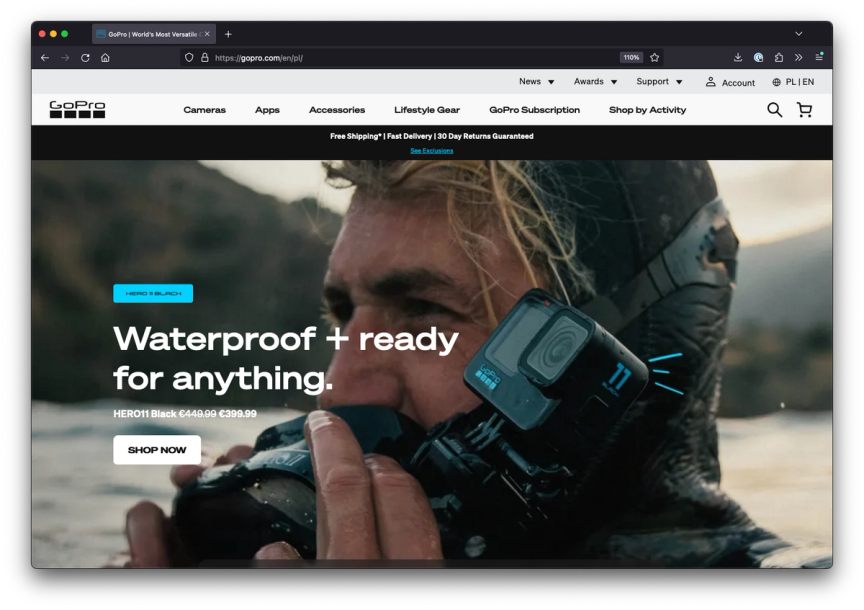Click the forward navigation arrow
This screenshot has height=610, width=864.
(x=65, y=57)
